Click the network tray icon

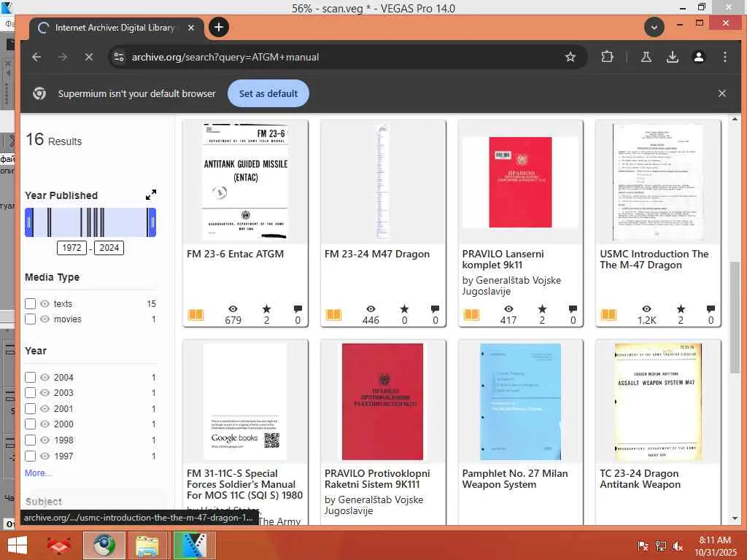click(x=661, y=546)
